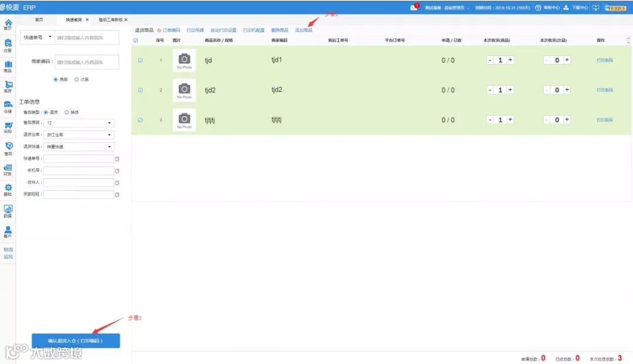Viewport: 633px width, 364px height.
Task: Open the Warehouse (仓储) sidebar icon
Action: 8,107
